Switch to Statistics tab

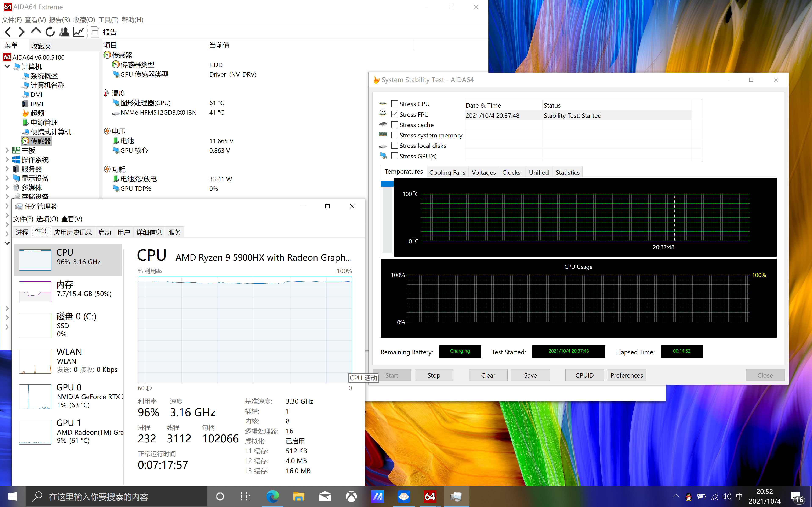point(567,172)
